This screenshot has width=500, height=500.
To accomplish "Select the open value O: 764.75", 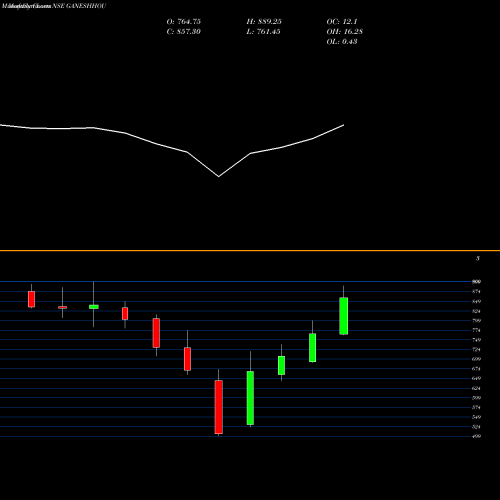I will [184, 22].
